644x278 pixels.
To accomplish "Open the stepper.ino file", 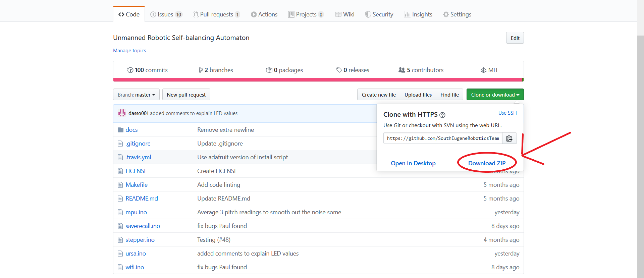I will (140, 240).
